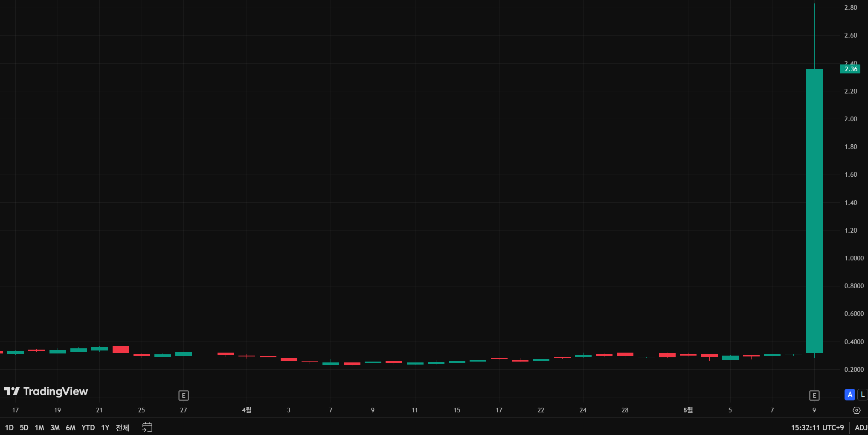Open the go-to-date calendar icon
The width and height of the screenshot is (868, 435).
tap(147, 427)
